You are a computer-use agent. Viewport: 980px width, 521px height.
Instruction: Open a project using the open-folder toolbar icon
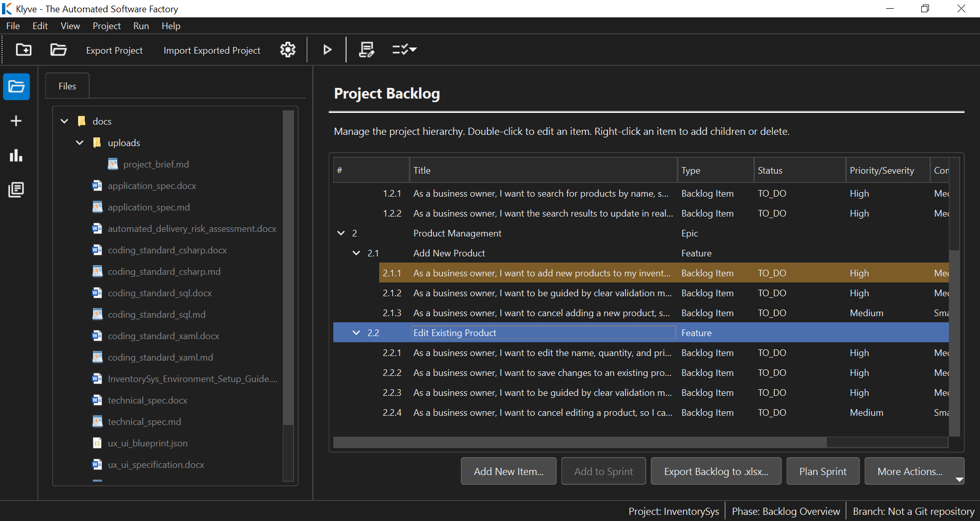click(58, 50)
